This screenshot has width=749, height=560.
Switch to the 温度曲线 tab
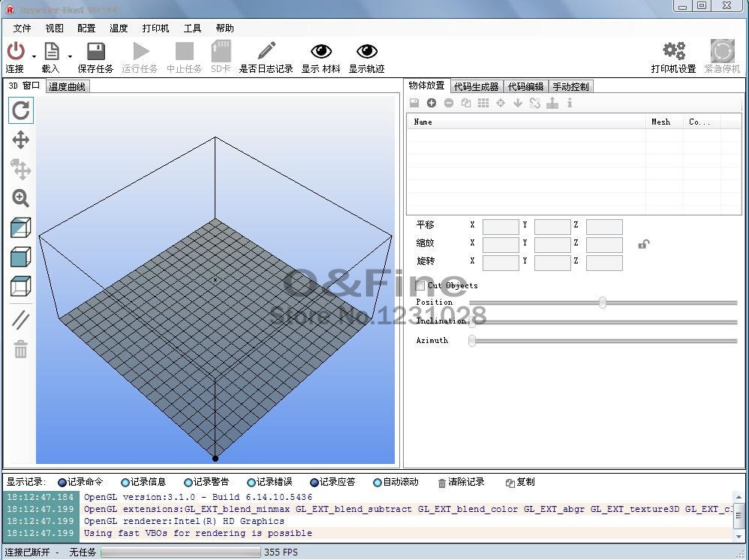click(68, 87)
